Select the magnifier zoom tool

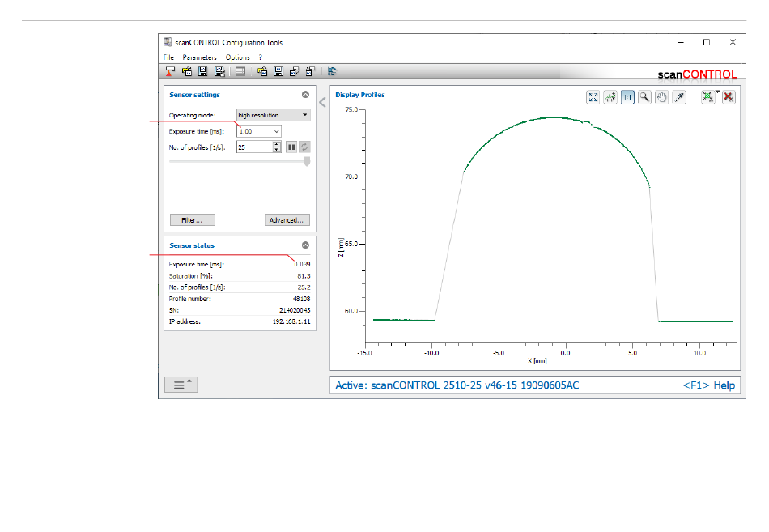click(644, 97)
